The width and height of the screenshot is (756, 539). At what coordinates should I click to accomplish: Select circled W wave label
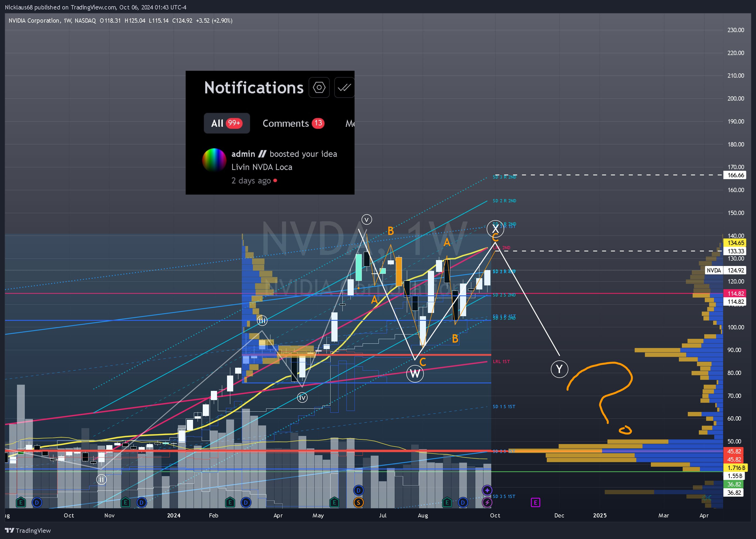(415, 374)
